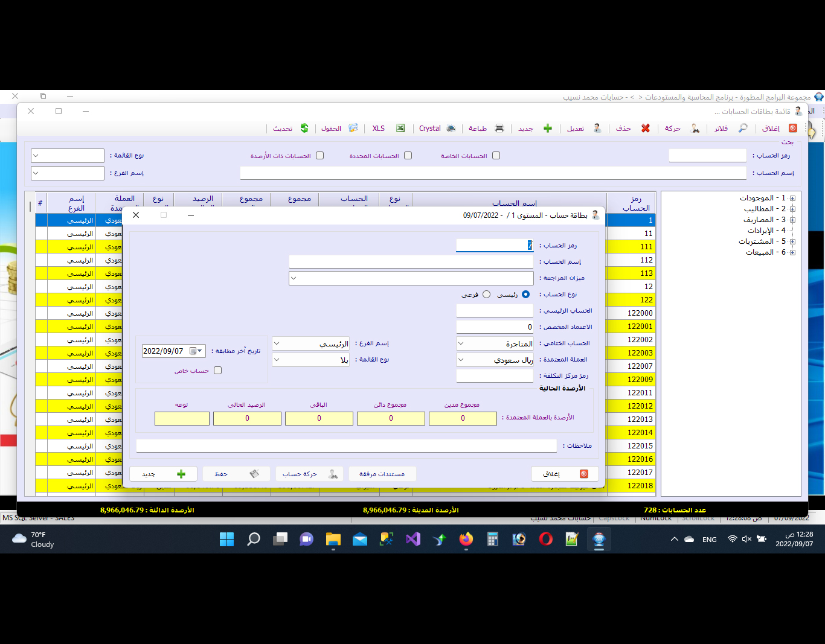This screenshot has height=644, width=825.
Task: Click the XLS Excel export icon
Action: coord(400,129)
